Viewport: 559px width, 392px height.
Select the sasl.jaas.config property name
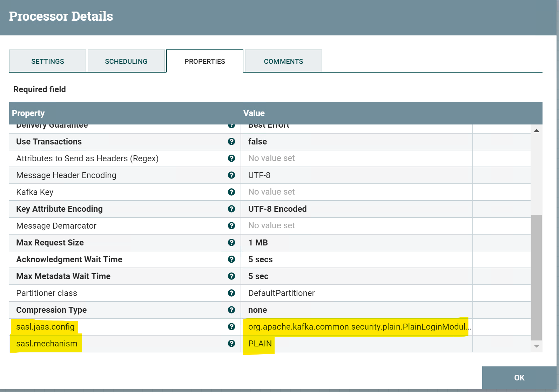[x=45, y=327]
